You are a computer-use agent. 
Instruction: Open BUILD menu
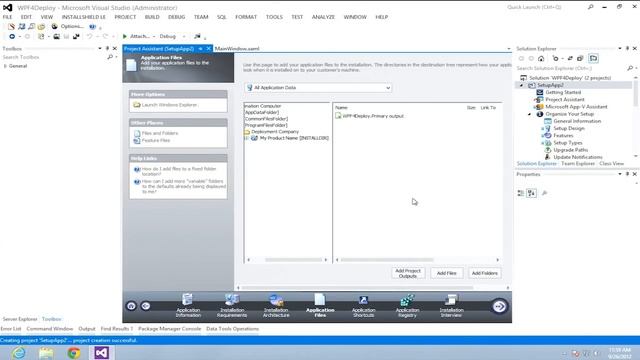coord(152,17)
